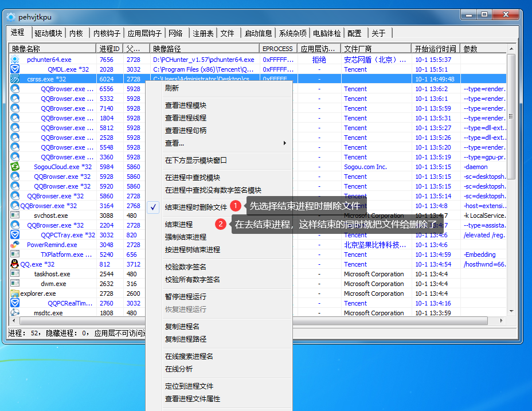This screenshot has width=532, height=411.
Task: Switch to the 驱动模块 tab
Action: (48, 33)
